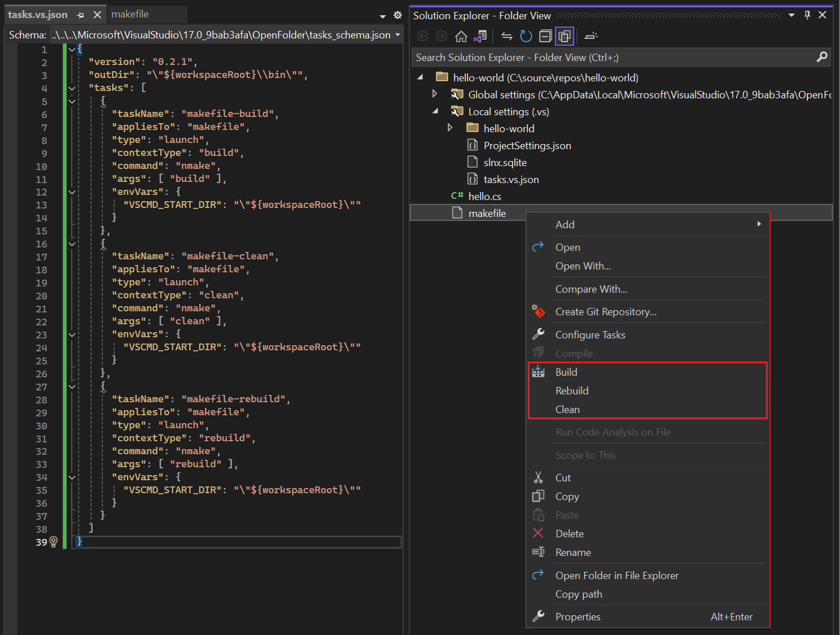Pin the Solution Explorer panel
The image size is (840, 635).
pyautogui.click(x=807, y=15)
